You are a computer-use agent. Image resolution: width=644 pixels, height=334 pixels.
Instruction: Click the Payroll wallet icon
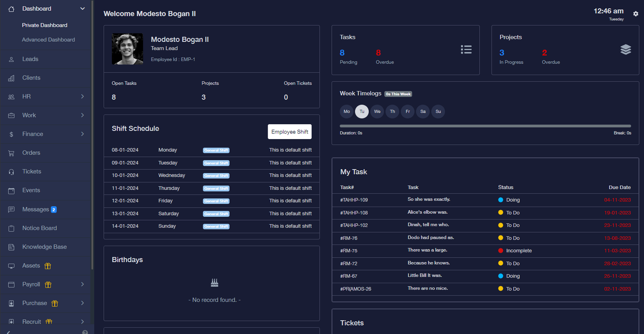[11, 285]
